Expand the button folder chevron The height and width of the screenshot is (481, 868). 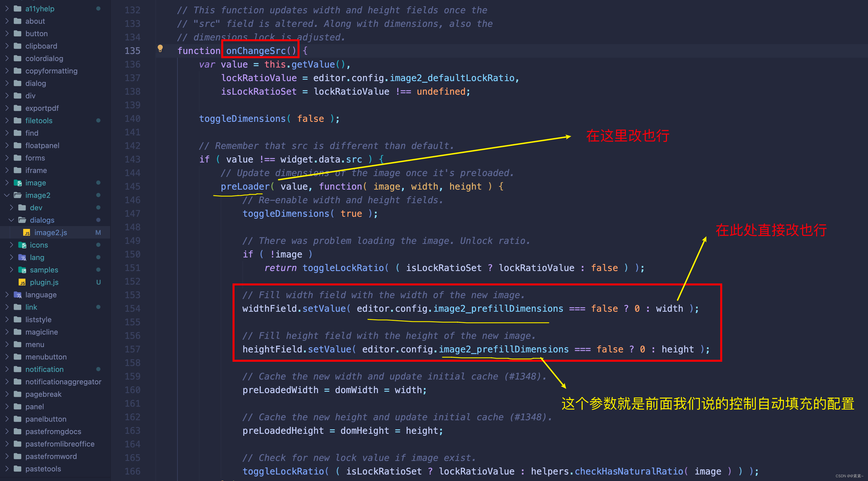tap(7, 33)
